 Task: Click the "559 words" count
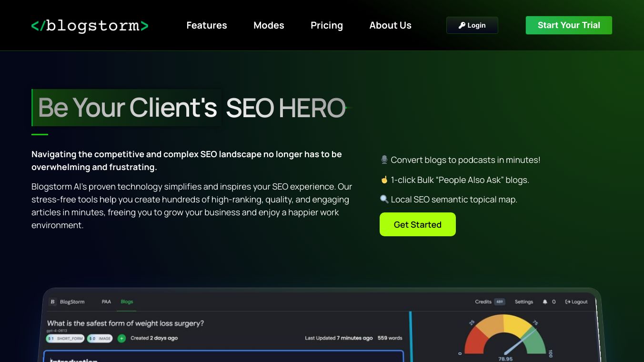coord(390,338)
